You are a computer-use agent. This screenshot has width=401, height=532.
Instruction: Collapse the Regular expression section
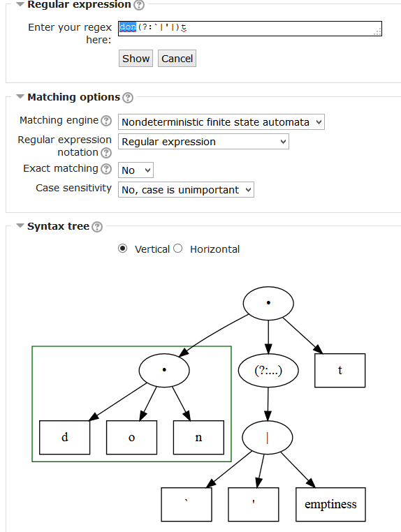click(20, 4)
